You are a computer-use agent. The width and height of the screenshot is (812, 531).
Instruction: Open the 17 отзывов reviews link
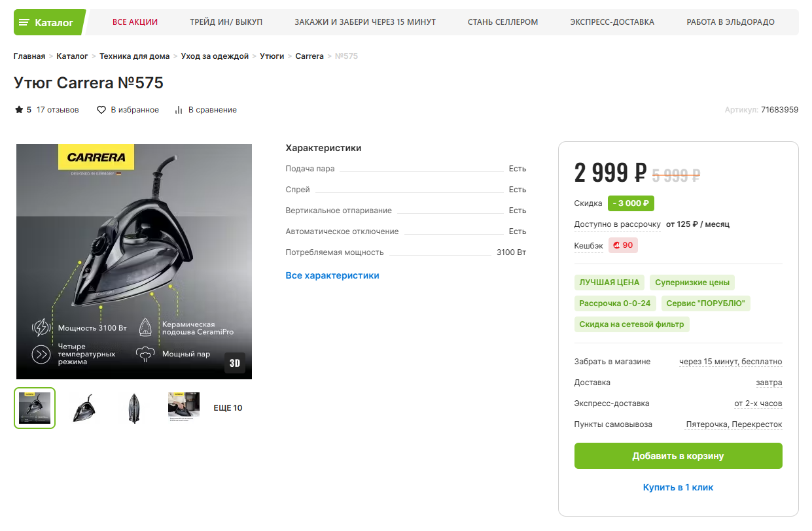point(58,110)
